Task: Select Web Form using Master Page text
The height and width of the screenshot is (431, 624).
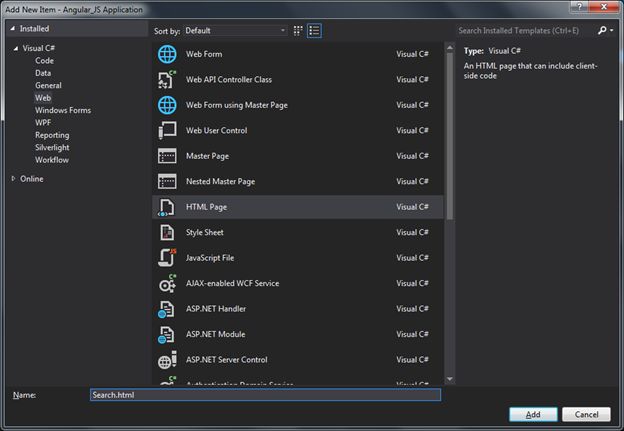Action: (237, 105)
